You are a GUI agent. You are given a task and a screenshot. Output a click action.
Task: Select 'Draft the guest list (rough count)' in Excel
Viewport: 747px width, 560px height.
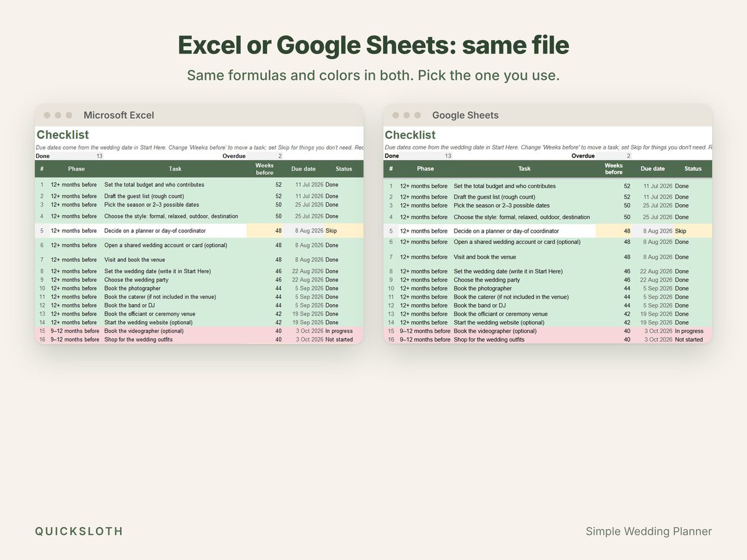[x=144, y=196]
